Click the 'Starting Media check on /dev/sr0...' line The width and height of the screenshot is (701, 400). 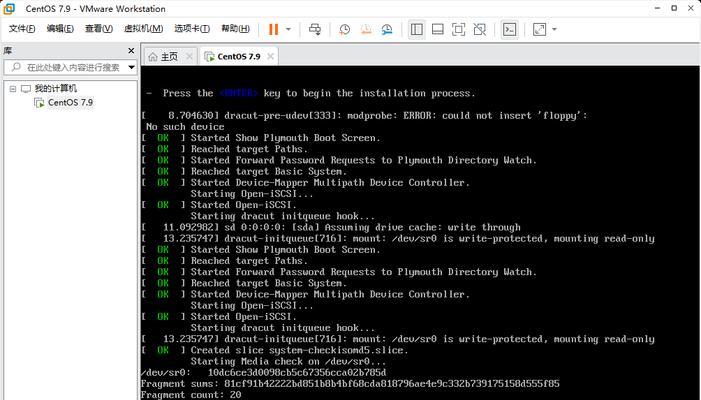tap(288, 361)
